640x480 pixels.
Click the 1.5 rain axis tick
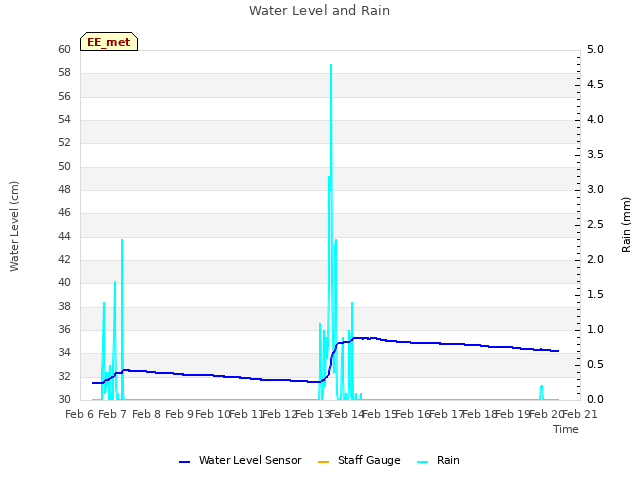(x=595, y=295)
